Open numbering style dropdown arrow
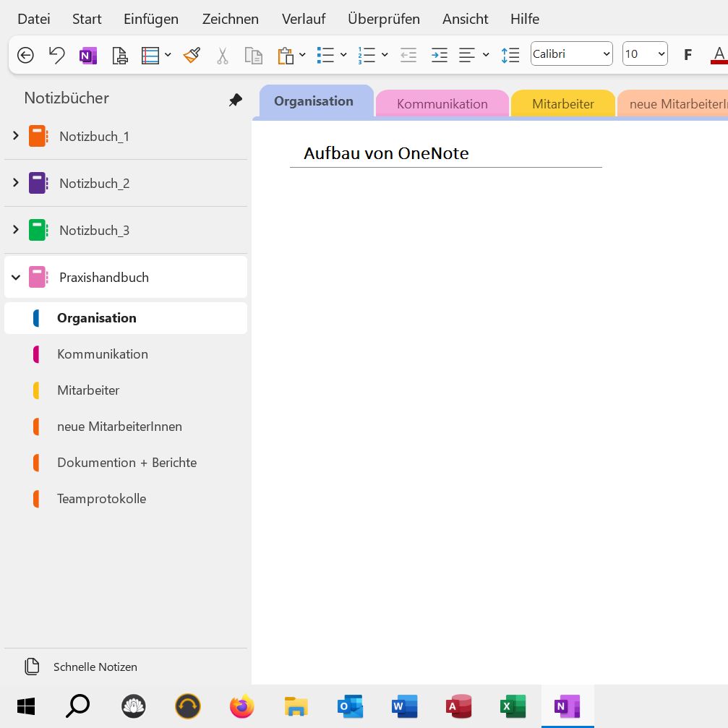Image resolution: width=728 pixels, height=728 pixels. coord(385,55)
